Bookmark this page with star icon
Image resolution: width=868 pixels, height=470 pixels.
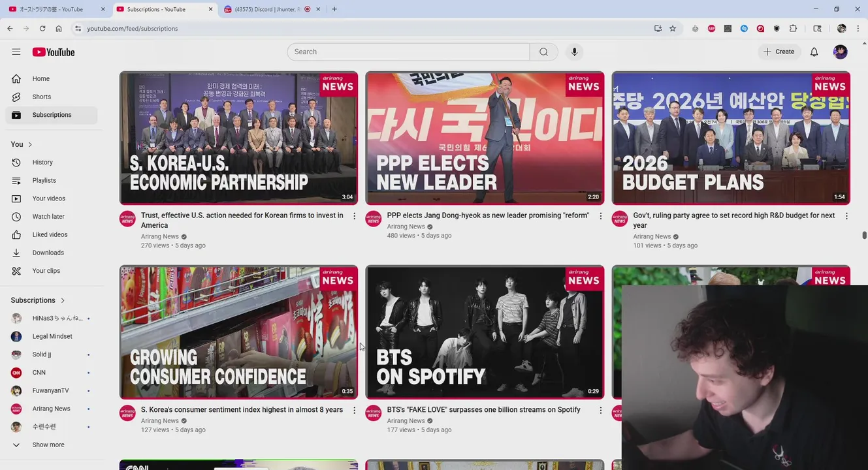point(673,29)
